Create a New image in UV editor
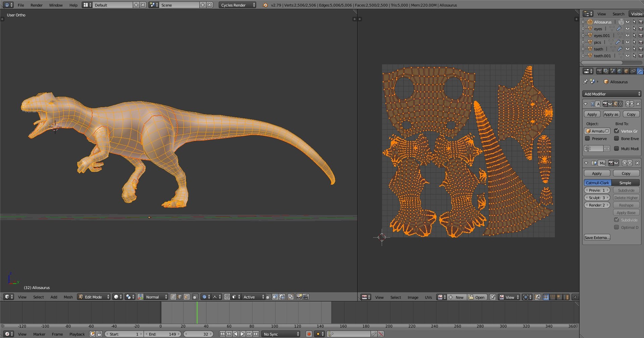Viewport: 644px width, 338px height. [x=456, y=297]
